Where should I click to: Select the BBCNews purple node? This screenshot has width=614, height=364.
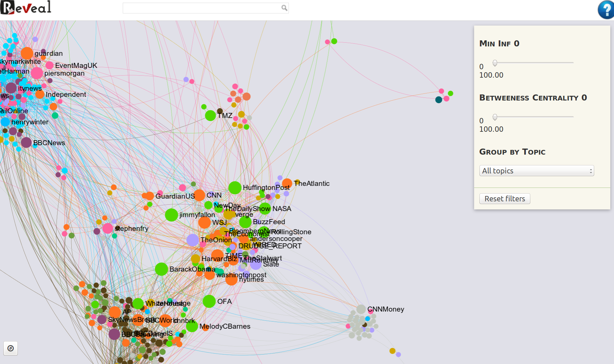click(26, 143)
